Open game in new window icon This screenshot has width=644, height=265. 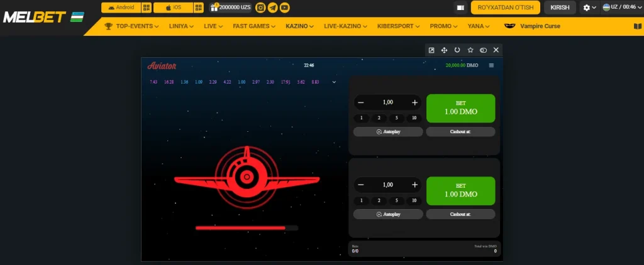point(431,50)
